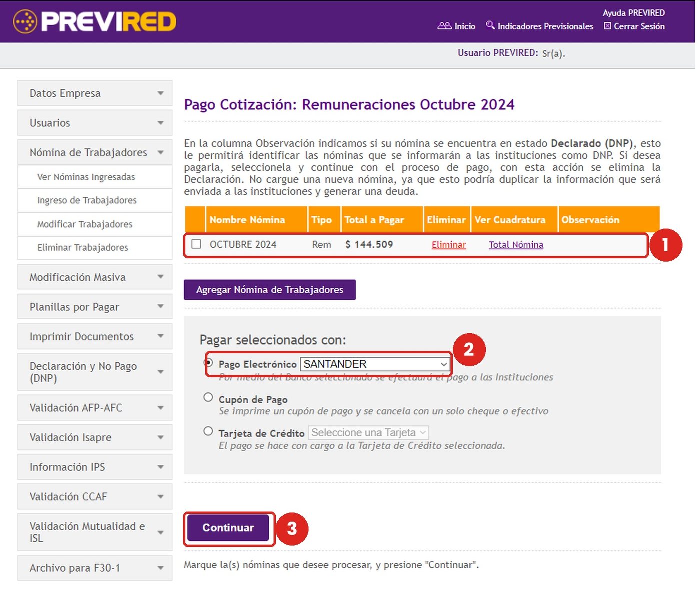Click the Rem tipo cell
700x612 pixels.
click(322, 245)
